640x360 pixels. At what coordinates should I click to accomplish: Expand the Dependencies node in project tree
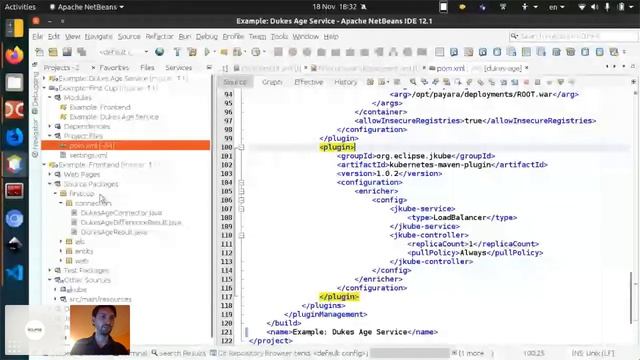50,127
